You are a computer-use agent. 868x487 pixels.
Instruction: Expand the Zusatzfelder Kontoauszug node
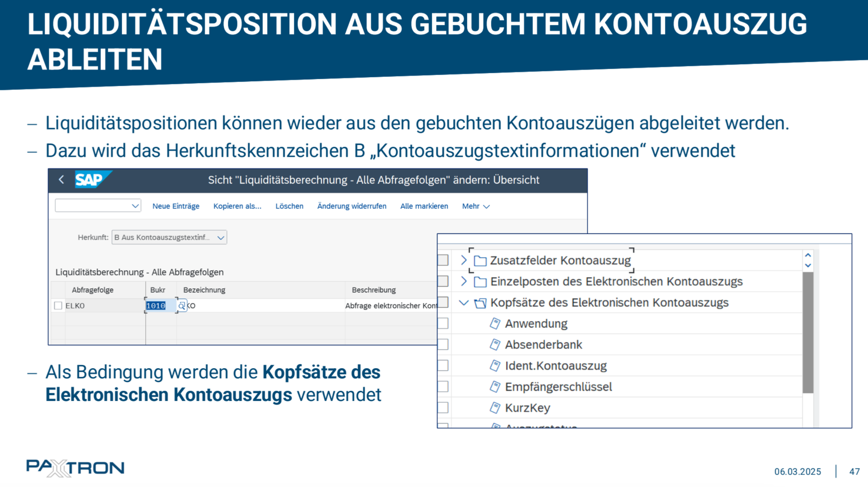click(463, 260)
